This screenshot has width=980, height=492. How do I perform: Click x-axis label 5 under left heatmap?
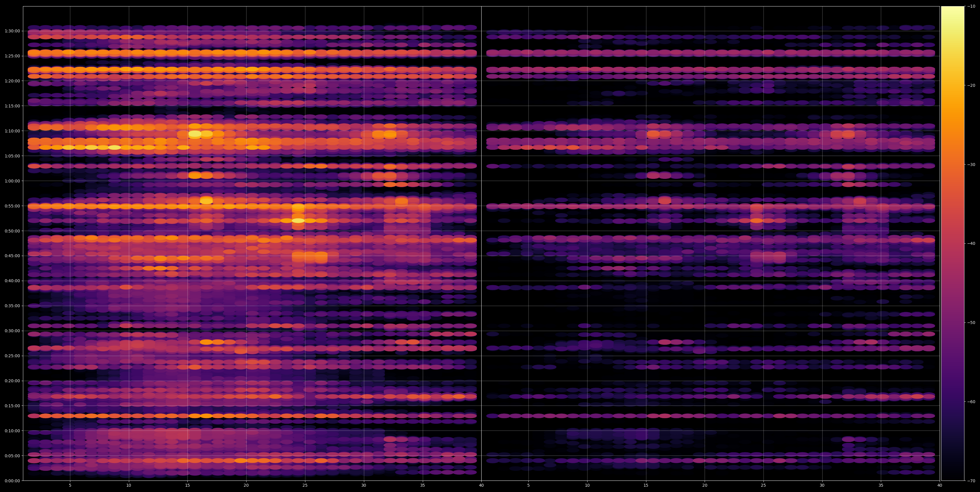pyautogui.click(x=70, y=486)
